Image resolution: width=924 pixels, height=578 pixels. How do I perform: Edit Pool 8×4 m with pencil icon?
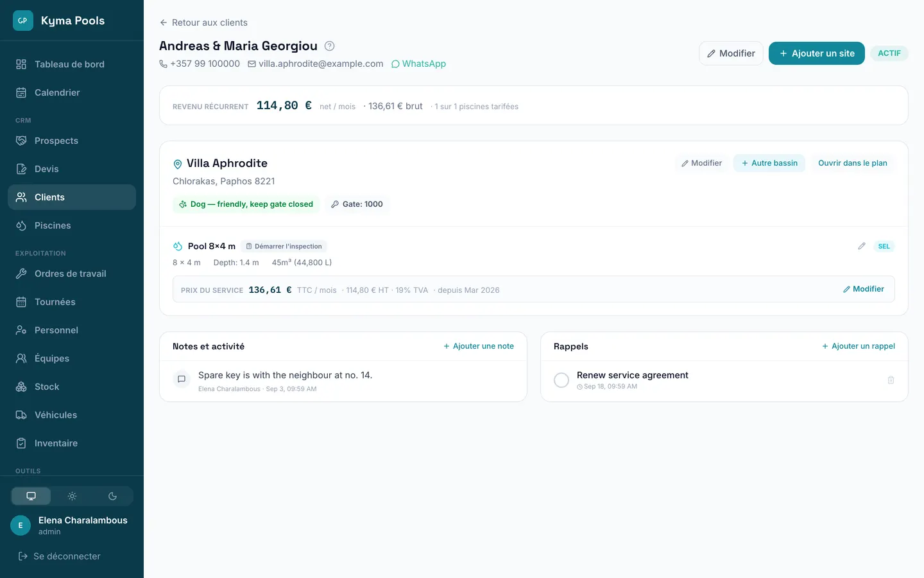[862, 246]
